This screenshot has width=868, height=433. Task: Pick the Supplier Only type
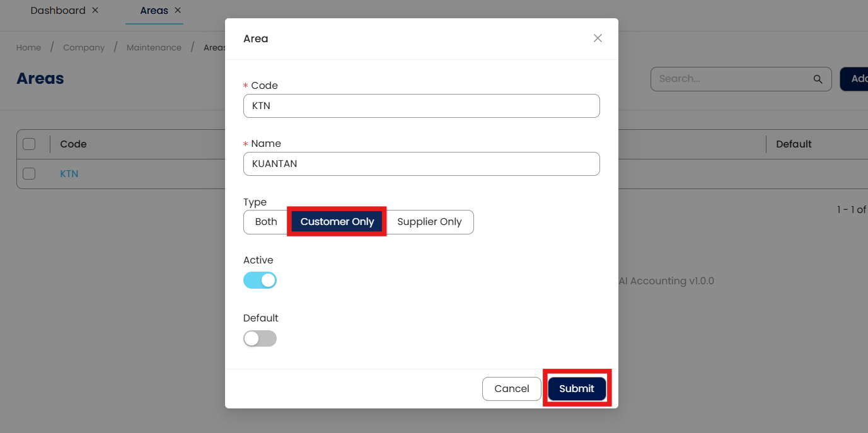(429, 222)
